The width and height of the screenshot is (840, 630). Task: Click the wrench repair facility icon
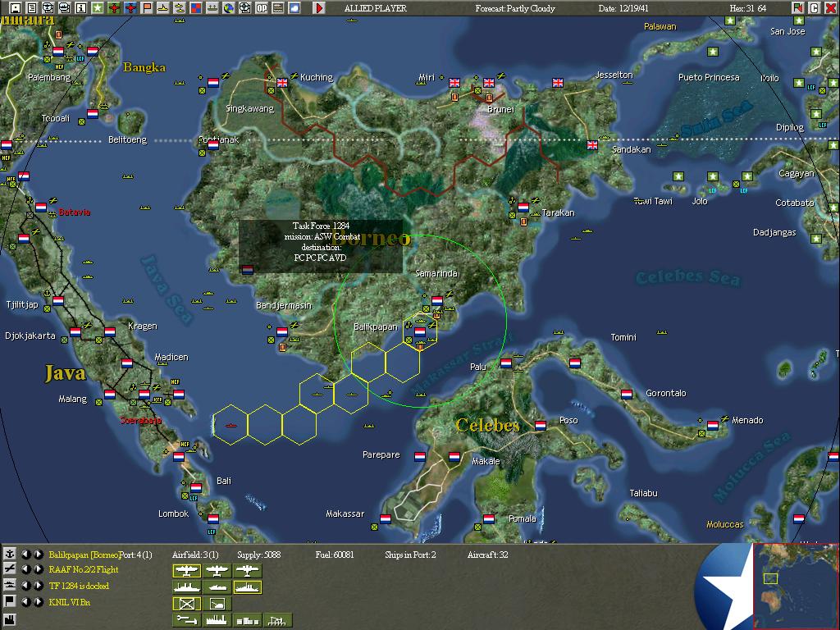click(186, 620)
